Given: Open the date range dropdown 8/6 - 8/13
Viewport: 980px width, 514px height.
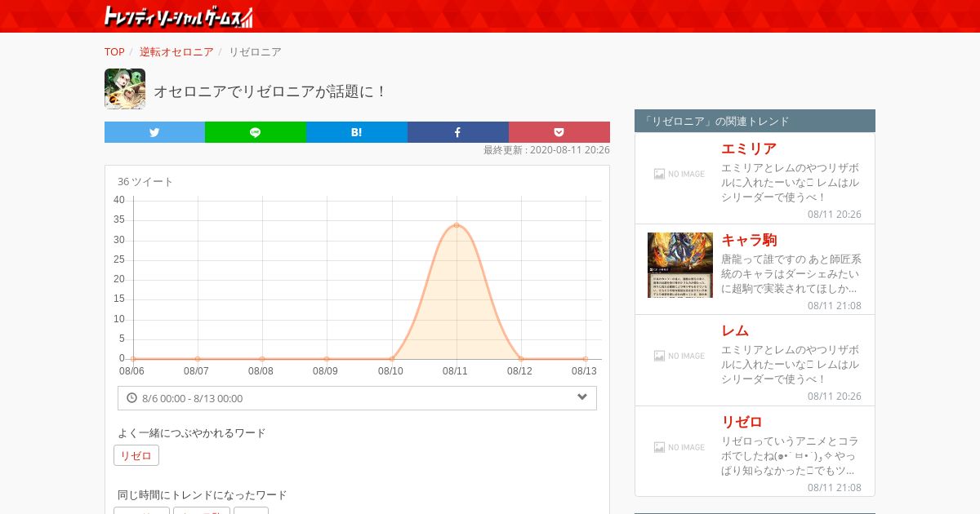Looking at the screenshot, I should 357,398.
